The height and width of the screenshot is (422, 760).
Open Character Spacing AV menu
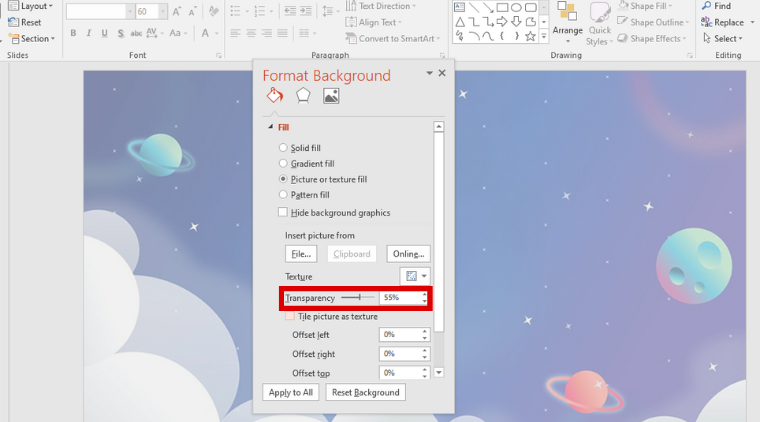pos(155,33)
